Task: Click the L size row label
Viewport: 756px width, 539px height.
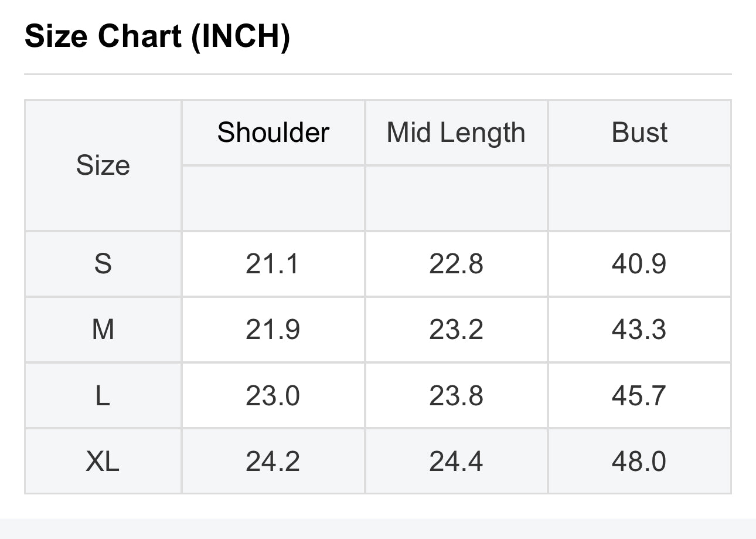Action: pyautogui.click(x=103, y=395)
